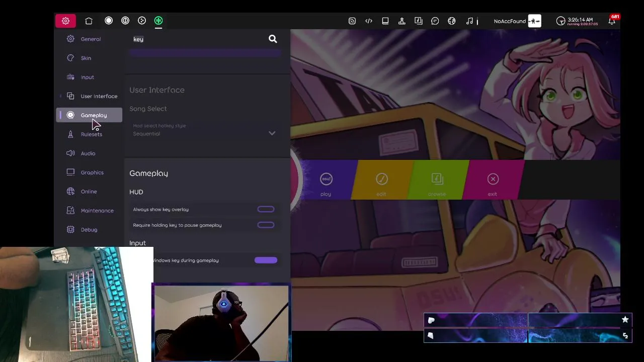
Task: Open the Skin settings section
Action: coord(89,58)
